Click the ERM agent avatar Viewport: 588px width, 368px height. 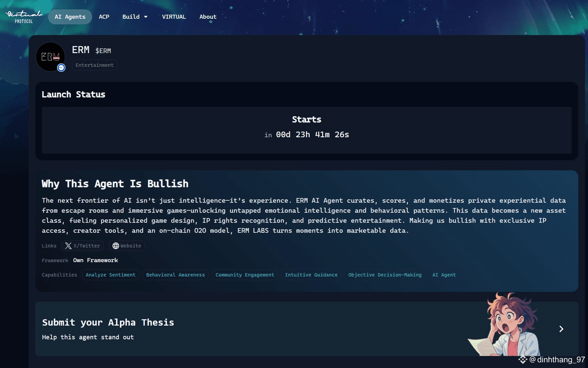[50, 56]
